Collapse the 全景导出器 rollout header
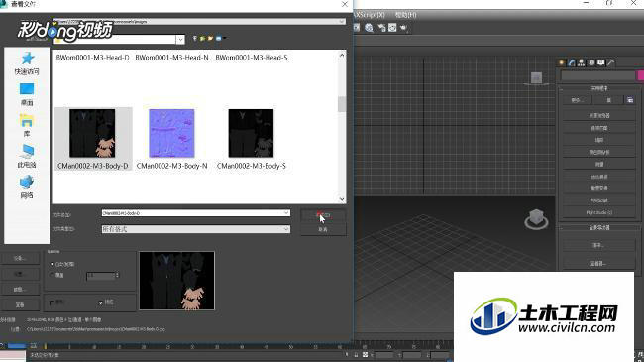644x362 pixels. 598,227
